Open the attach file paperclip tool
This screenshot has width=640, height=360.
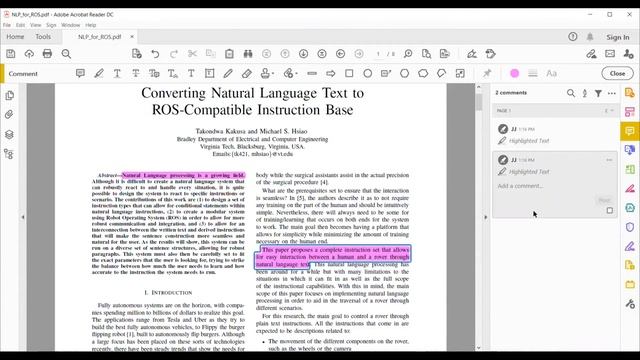[x=288, y=73]
